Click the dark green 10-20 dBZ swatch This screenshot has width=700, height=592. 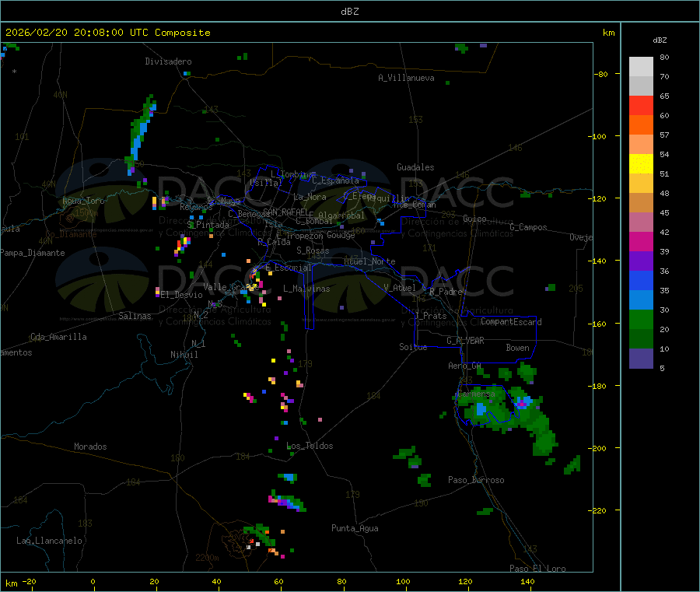[641, 338]
